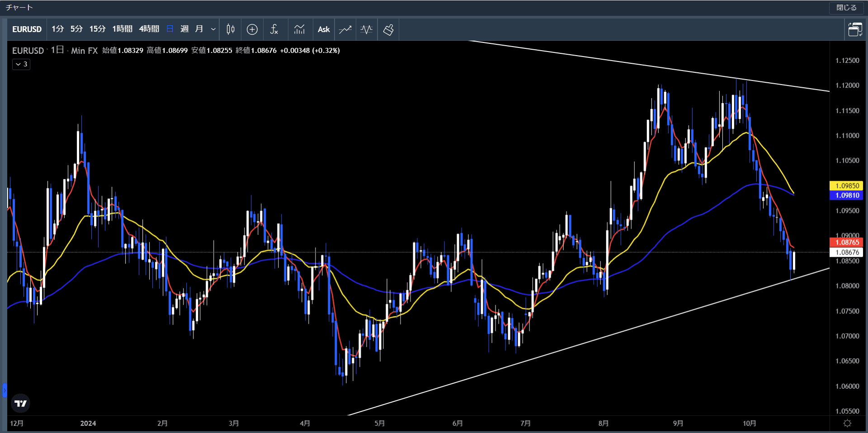Image resolution: width=868 pixels, height=433 pixels.
Task: Click the 5月 date axis label
Action: tap(380, 424)
